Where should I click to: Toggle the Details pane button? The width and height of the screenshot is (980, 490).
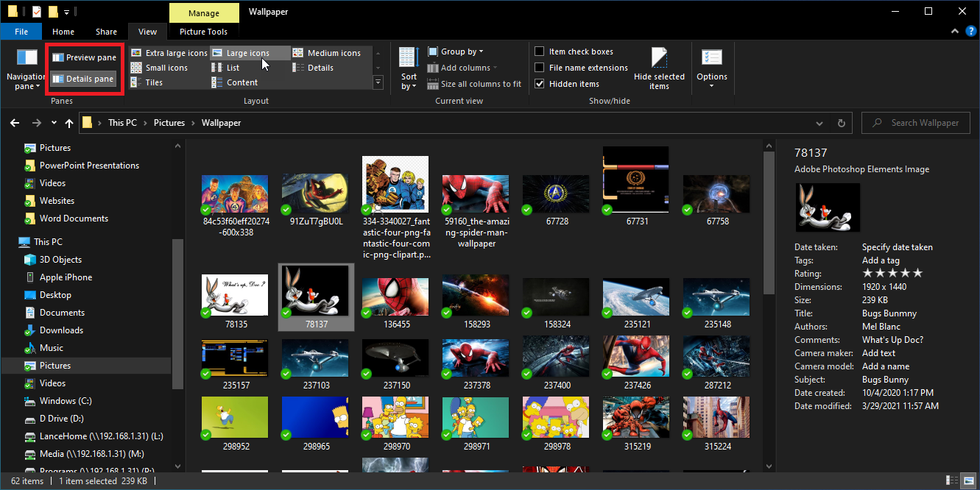(x=82, y=79)
